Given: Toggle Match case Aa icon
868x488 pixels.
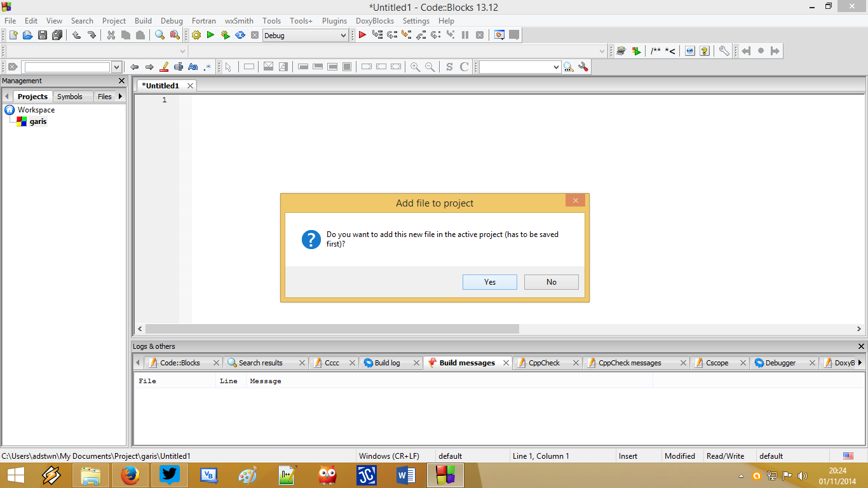Looking at the screenshot, I should tap(193, 67).
